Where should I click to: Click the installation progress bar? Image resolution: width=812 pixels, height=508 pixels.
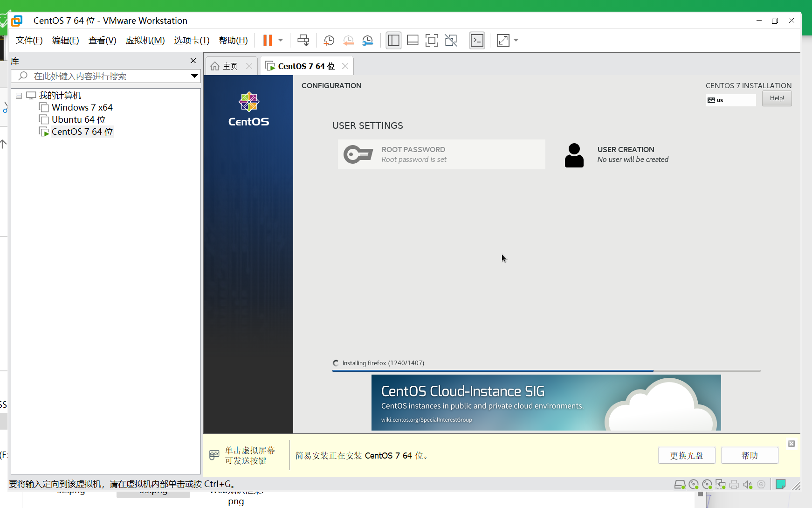pyautogui.click(x=546, y=370)
